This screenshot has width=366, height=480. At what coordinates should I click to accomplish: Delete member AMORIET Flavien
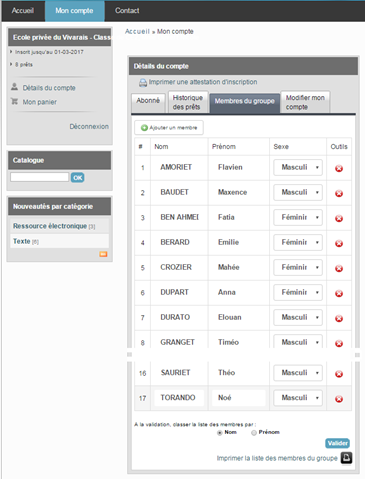(339, 168)
